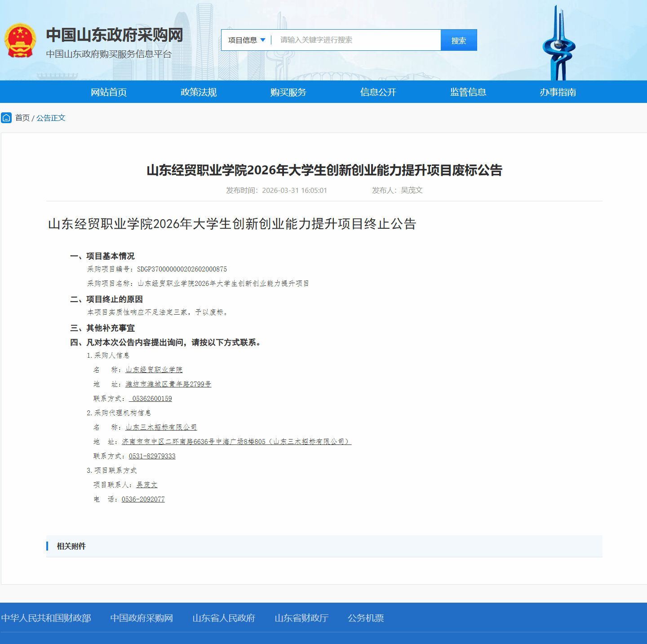Click the 中国山东政府采购网 site title
The image size is (647, 644).
pyautogui.click(x=115, y=35)
